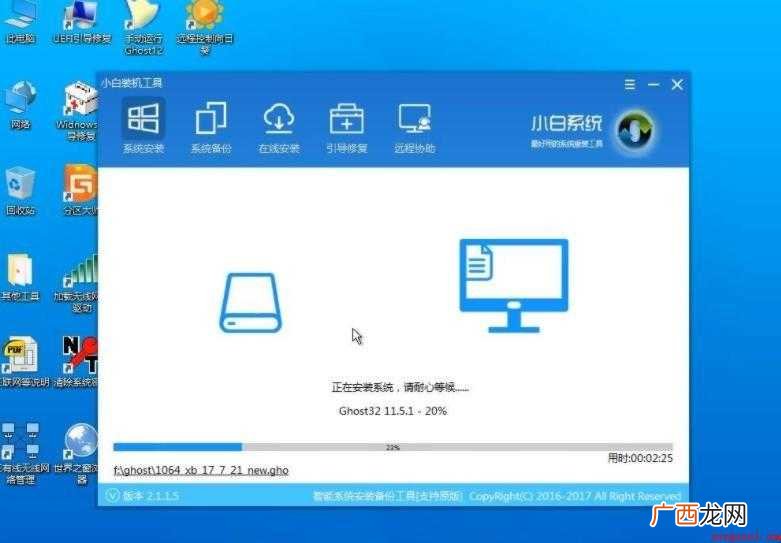This screenshot has width=781, height=543.
Task: Open 分区大师 orange desktop icon
Action: pos(81,189)
